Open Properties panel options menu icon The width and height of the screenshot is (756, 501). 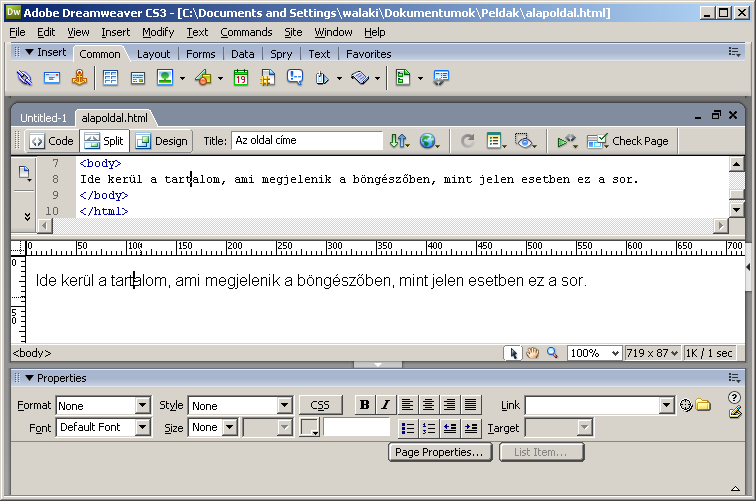click(734, 378)
